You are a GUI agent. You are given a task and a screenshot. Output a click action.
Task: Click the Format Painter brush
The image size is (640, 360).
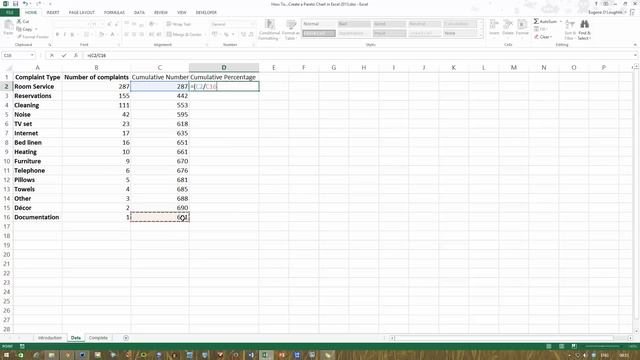(33, 37)
